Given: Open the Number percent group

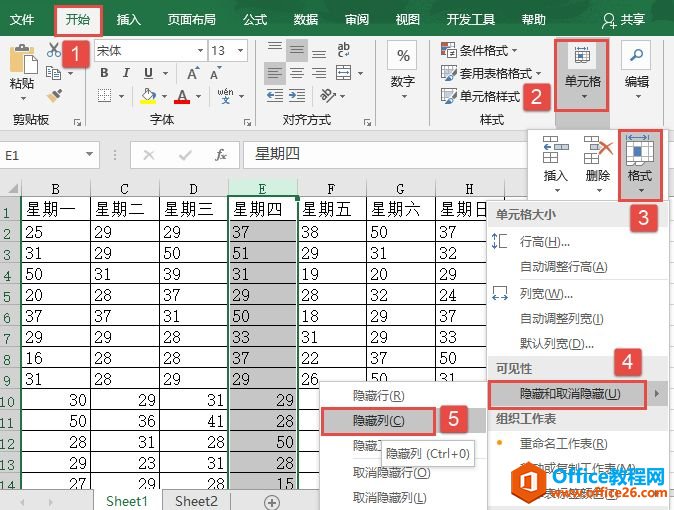Looking at the screenshot, I should 402,71.
